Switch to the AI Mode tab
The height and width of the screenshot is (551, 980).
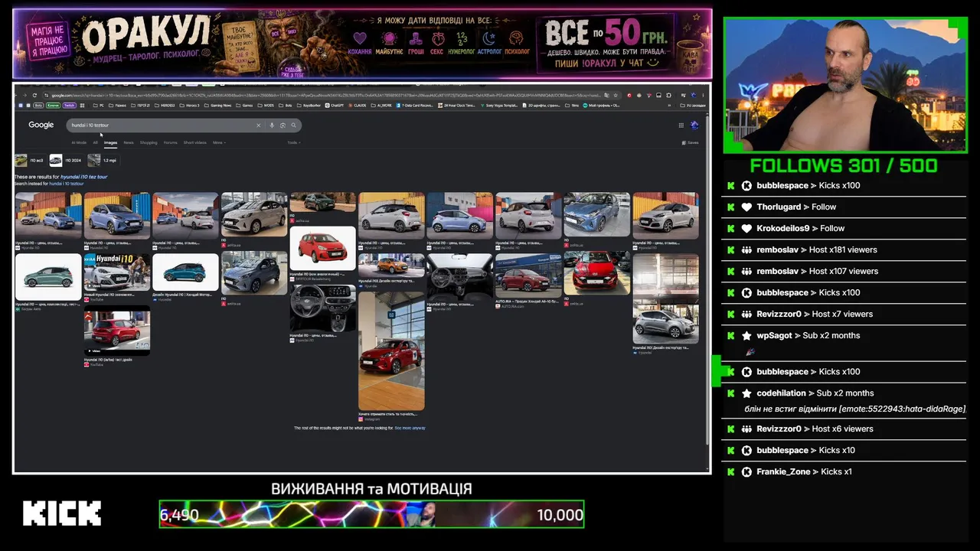[x=79, y=142]
